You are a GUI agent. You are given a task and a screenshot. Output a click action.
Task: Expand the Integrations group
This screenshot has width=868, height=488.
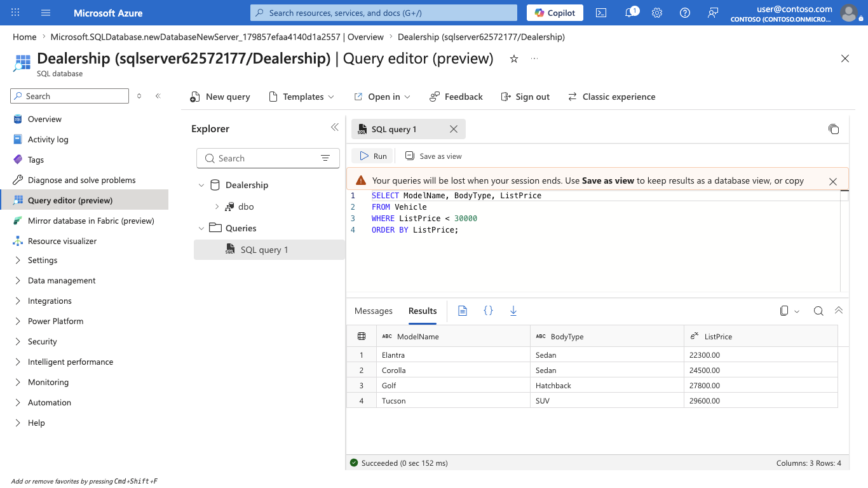point(18,301)
